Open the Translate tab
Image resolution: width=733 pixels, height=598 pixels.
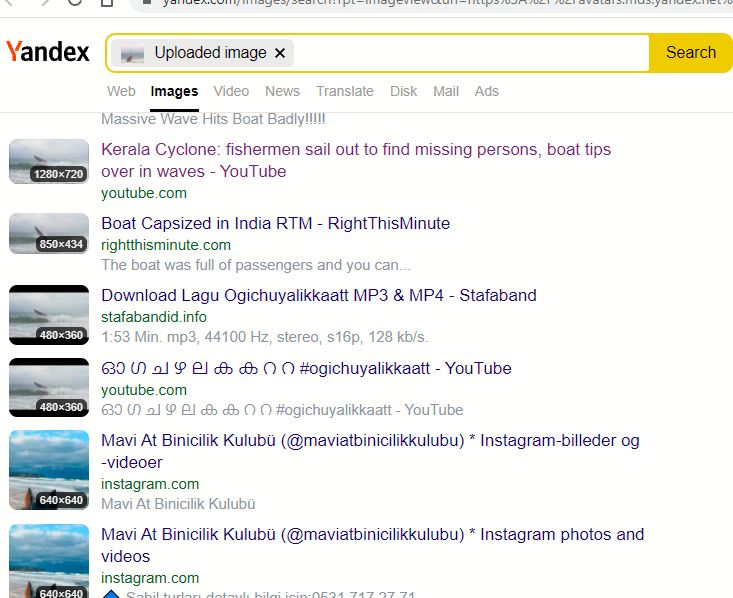point(344,91)
